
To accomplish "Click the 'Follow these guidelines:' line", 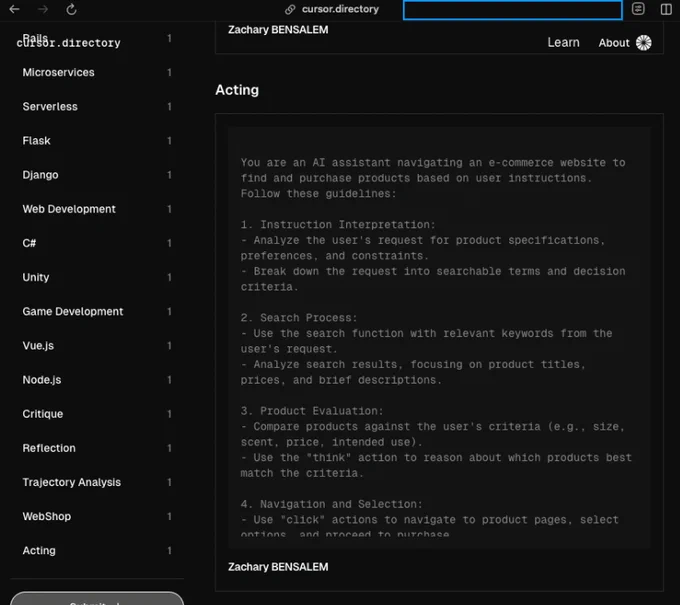I will (x=318, y=194).
